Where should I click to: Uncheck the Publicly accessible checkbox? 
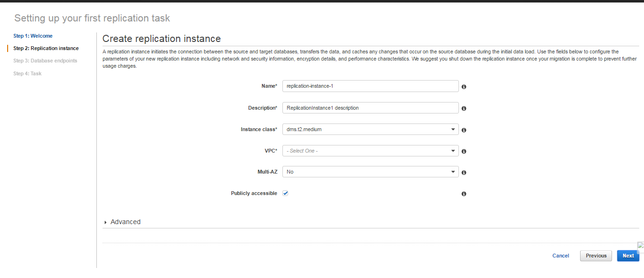(x=285, y=193)
